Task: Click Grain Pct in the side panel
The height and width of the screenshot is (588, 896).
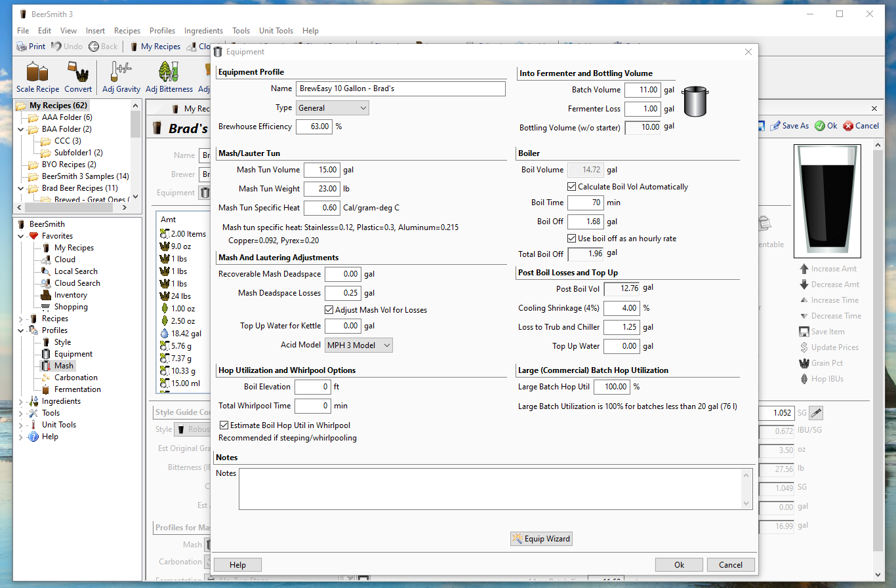Action: point(821,363)
